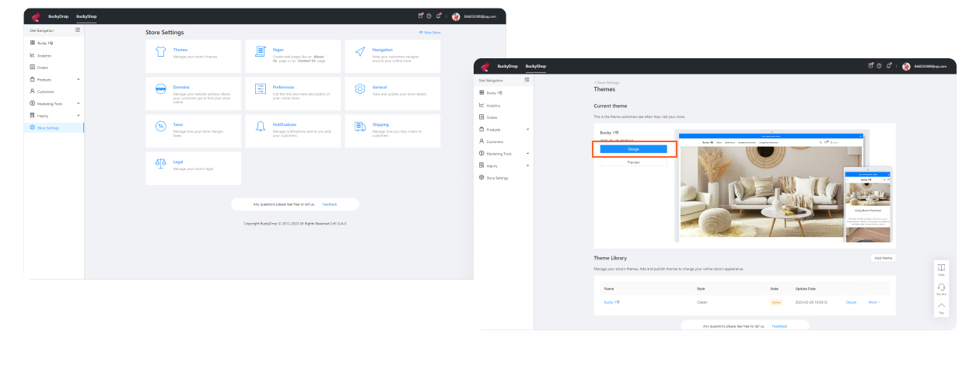This screenshot has width=980, height=369.
Task: Click notification bell in Themes window header
Action: coord(889,65)
